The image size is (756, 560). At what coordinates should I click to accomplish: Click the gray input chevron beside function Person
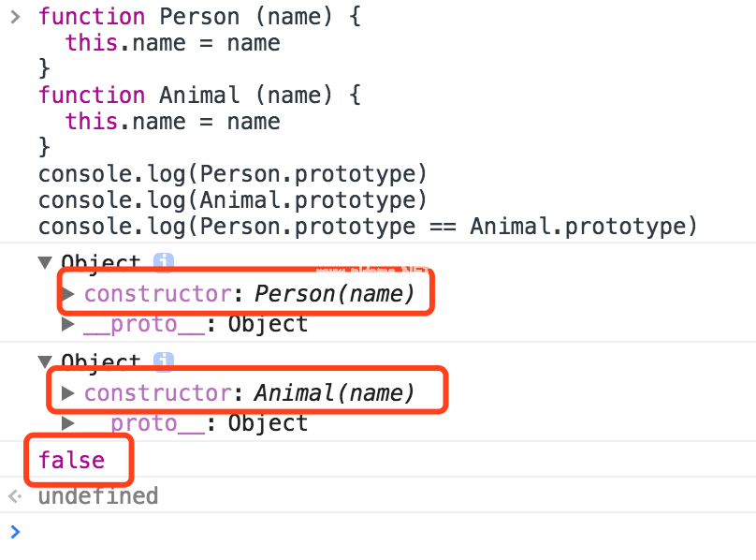tap(14, 17)
